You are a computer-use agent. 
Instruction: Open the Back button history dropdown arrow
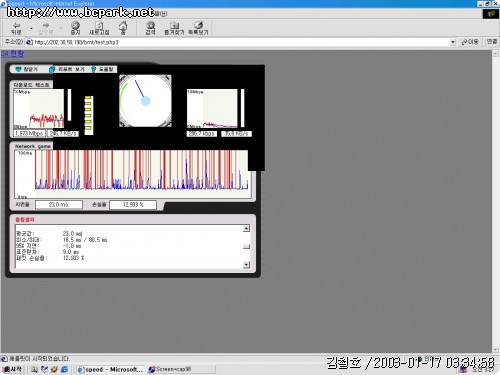point(31,28)
